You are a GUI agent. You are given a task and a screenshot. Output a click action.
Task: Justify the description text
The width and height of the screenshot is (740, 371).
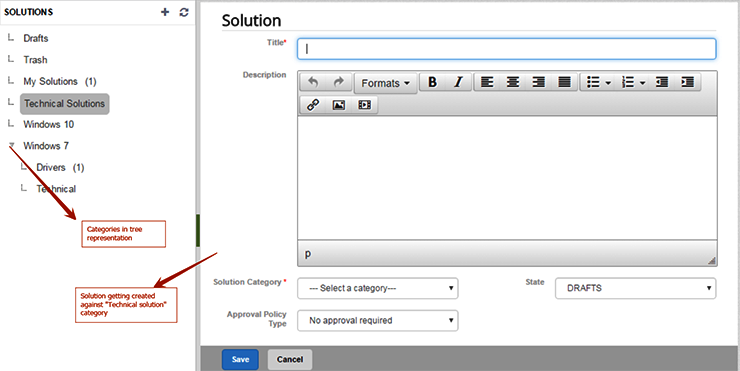[564, 82]
